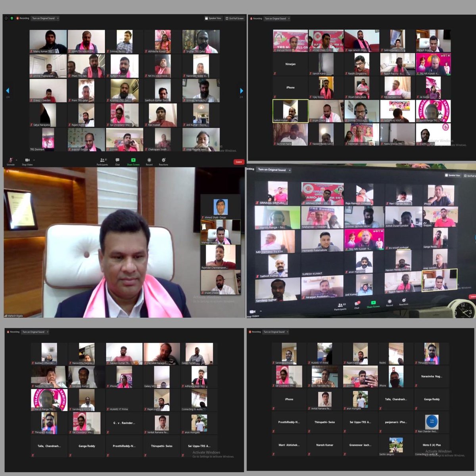Screen dimensions: 476x476
Task: Click red Leave button in top-left window
Action: point(238,162)
